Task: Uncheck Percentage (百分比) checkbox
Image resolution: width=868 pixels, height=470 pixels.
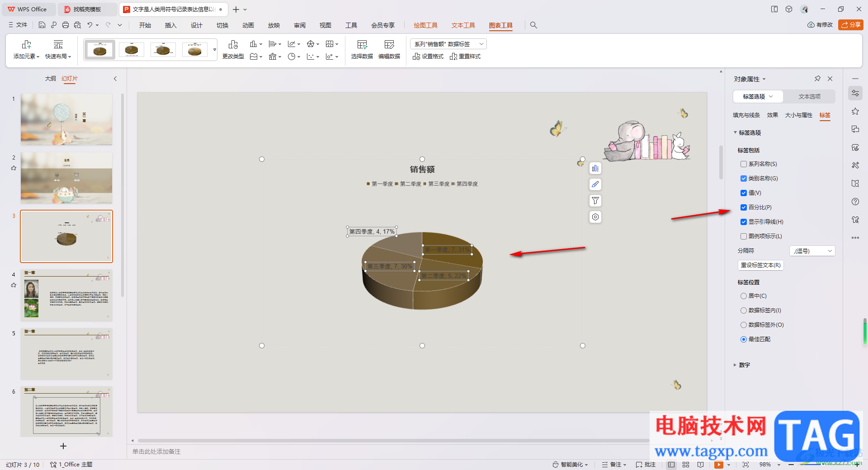Action: (744, 207)
